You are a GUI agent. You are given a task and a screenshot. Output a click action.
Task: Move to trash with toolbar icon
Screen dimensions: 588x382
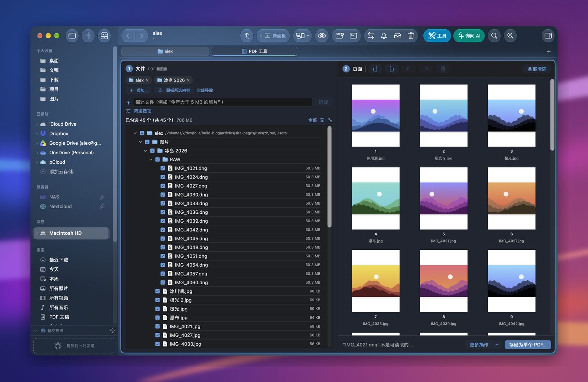(x=411, y=36)
